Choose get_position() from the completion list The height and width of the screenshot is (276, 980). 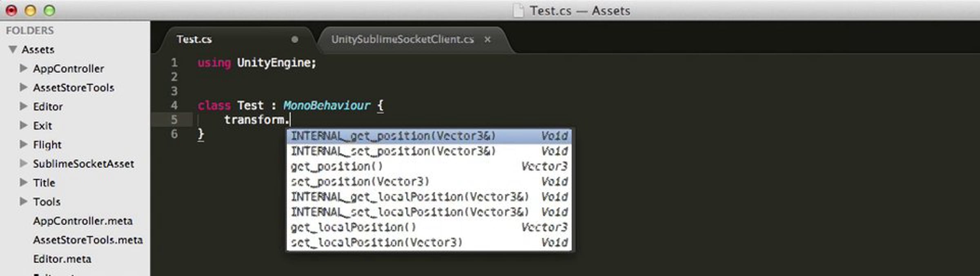pos(429,166)
